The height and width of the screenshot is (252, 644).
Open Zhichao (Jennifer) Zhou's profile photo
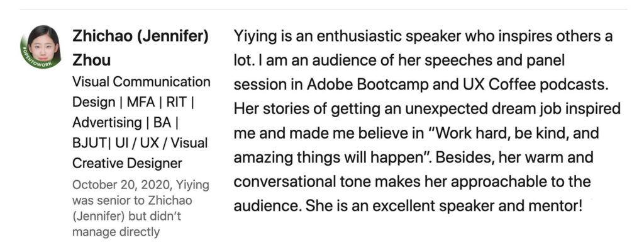41,46
